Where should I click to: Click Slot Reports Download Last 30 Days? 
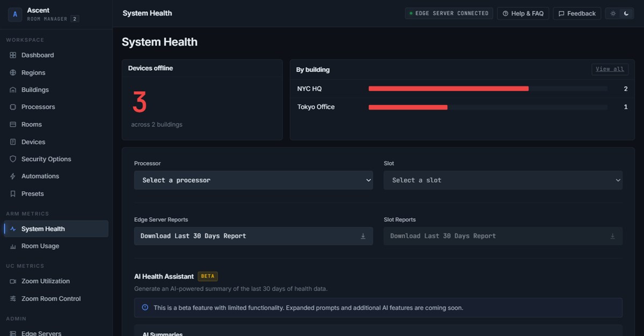[503, 236]
